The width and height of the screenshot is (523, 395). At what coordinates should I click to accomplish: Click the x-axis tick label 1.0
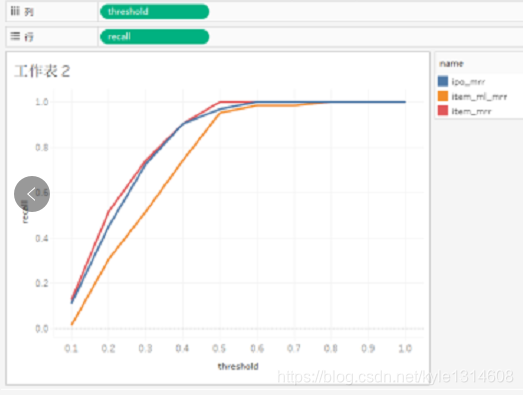(x=405, y=349)
